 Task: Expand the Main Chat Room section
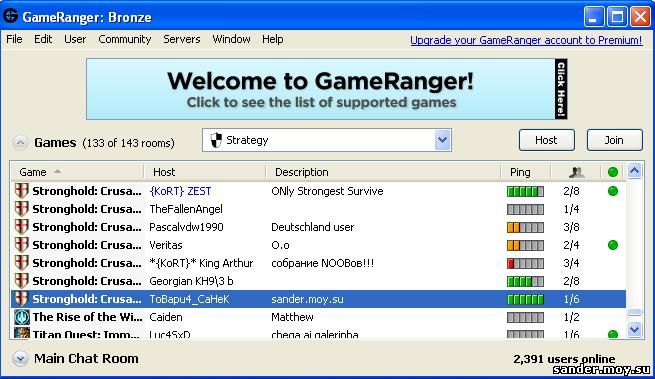pos(20,358)
